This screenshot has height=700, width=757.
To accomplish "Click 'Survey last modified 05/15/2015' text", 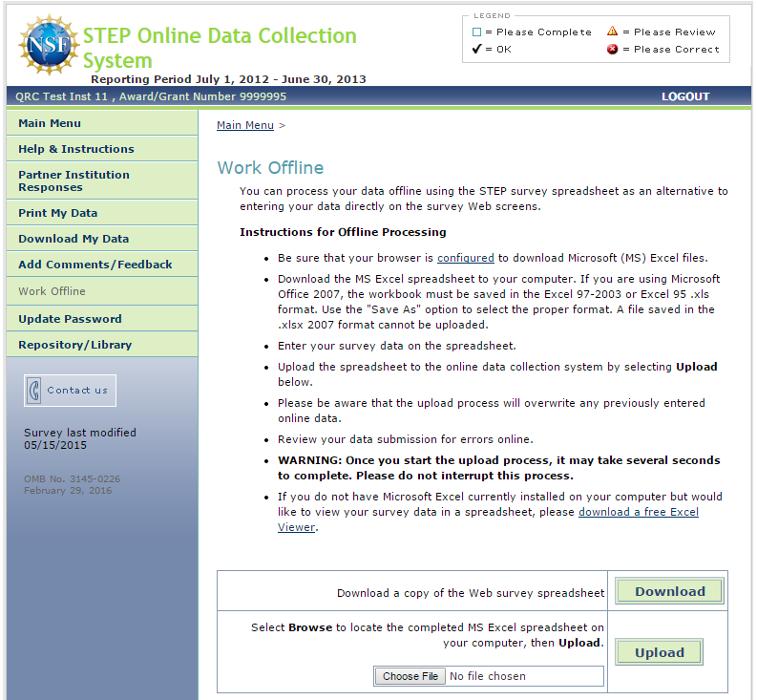I will [x=80, y=438].
